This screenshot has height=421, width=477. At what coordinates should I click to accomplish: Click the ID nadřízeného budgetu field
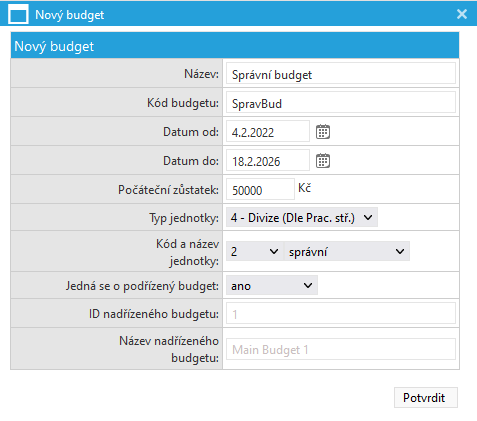coord(341,313)
